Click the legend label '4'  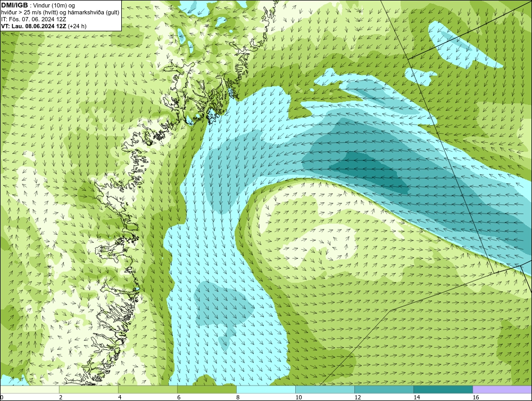tap(120, 397)
